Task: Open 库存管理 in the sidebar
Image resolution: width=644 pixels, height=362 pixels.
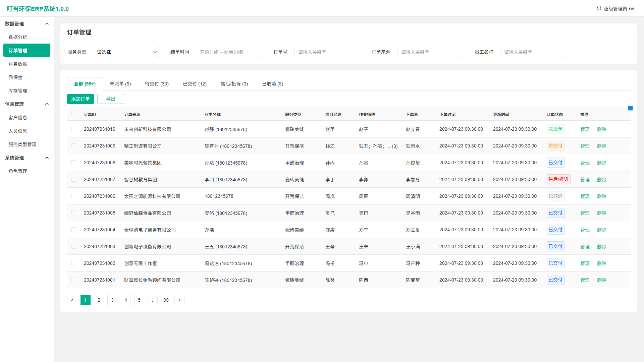Action: coord(27,90)
